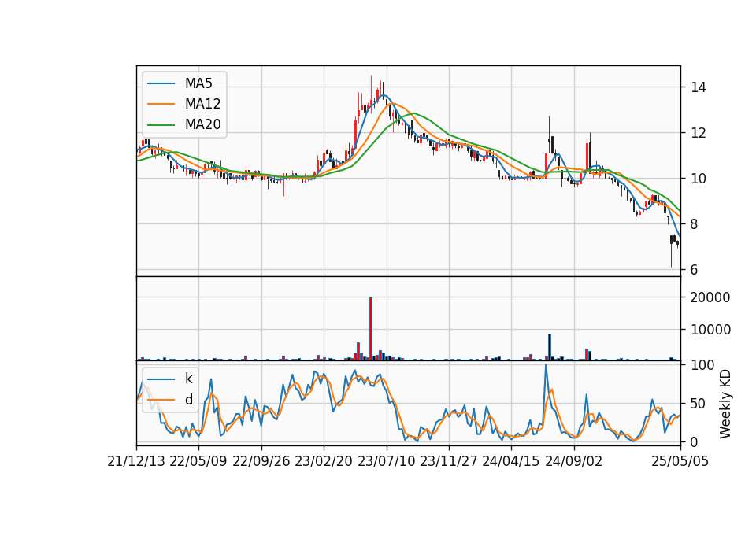Click price axis value 8

[x=695, y=224]
